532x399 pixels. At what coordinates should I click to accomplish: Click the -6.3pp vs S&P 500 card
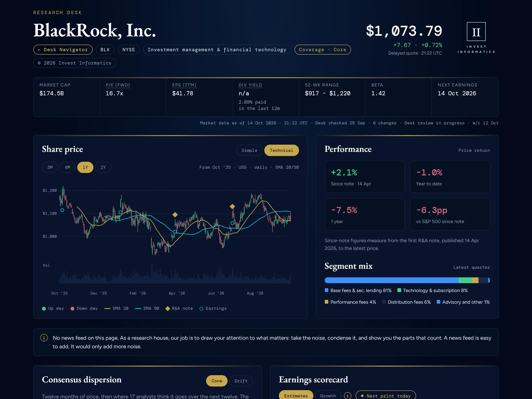450,214
